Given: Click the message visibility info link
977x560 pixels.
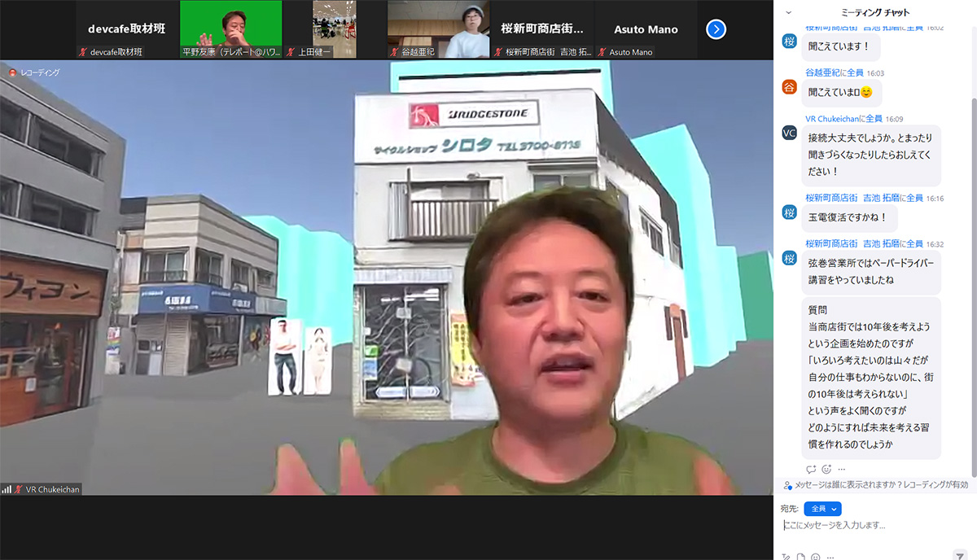Looking at the screenshot, I should tap(847, 485).
